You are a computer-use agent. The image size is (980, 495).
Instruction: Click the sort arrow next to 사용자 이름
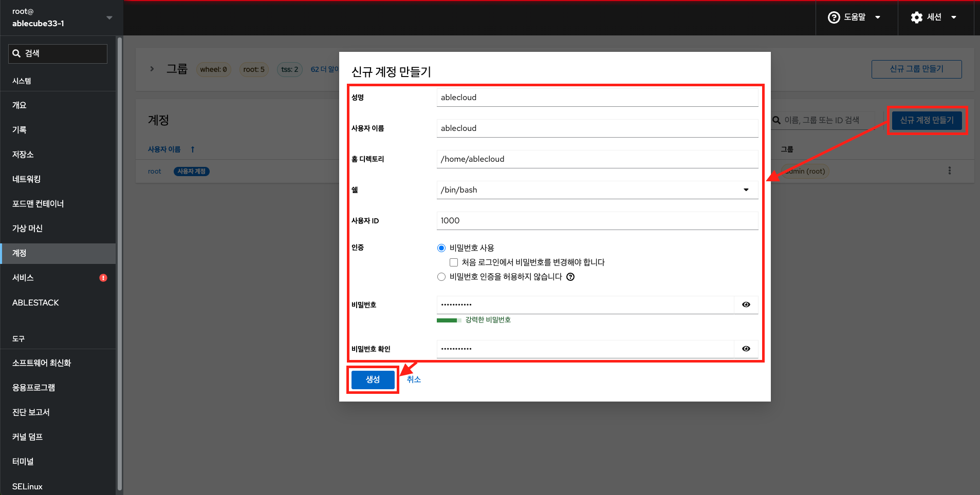click(193, 149)
